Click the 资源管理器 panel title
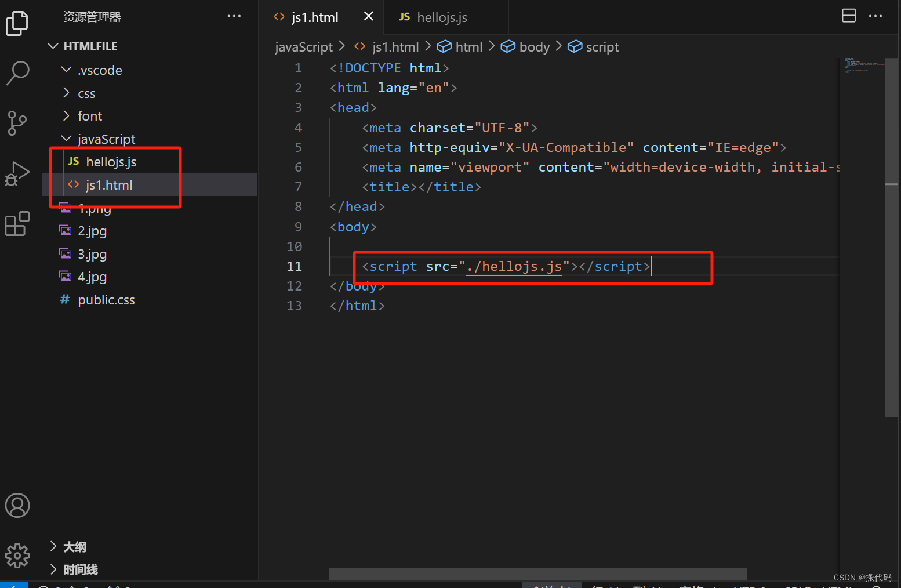This screenshot has width=901, height=588. 92,17
